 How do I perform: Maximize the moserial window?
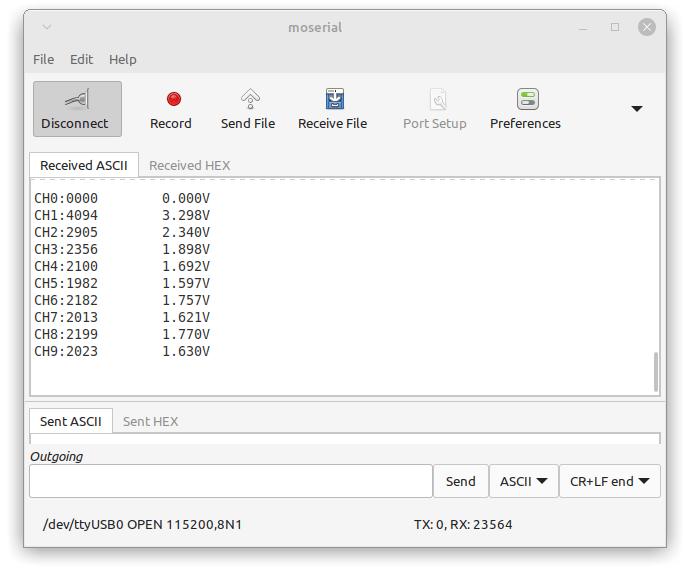(615, 27)
